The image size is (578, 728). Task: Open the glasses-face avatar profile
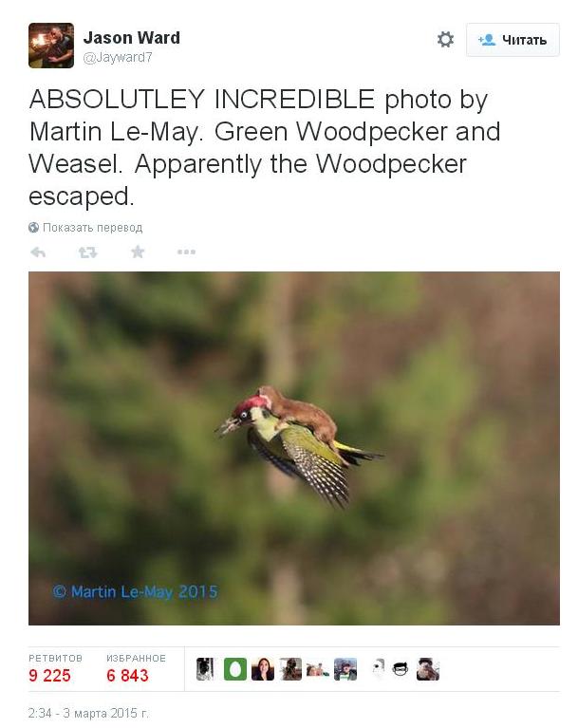click(x=401, y=669)
